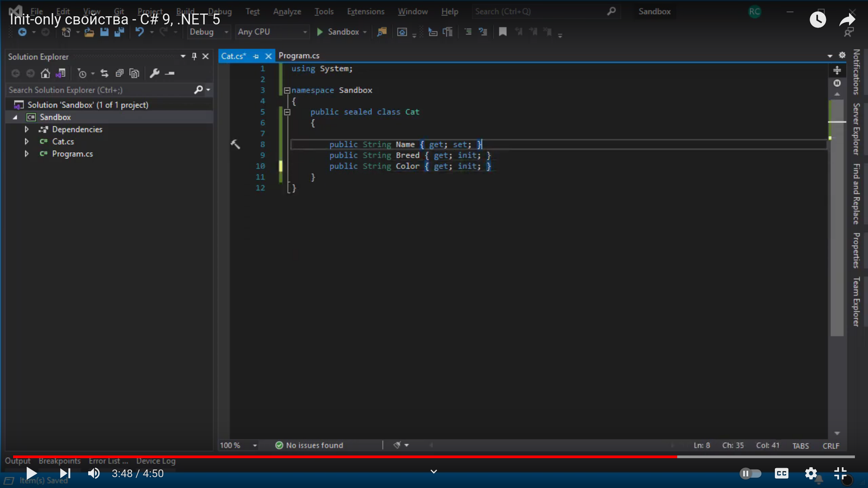Toggle closed captions on the video
This screenshot has width=868, height=488.
[x=781, y=474]
